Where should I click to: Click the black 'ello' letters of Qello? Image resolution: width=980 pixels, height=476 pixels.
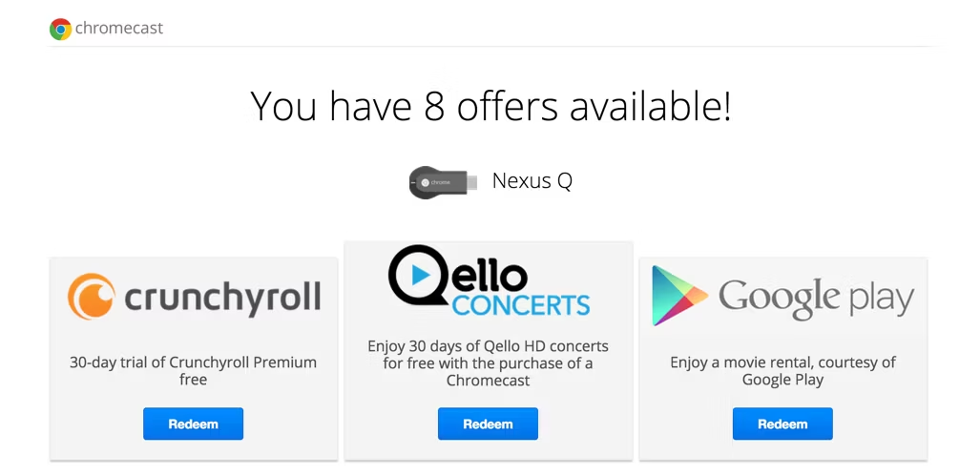pyautogui.click(x=492, y=274)
